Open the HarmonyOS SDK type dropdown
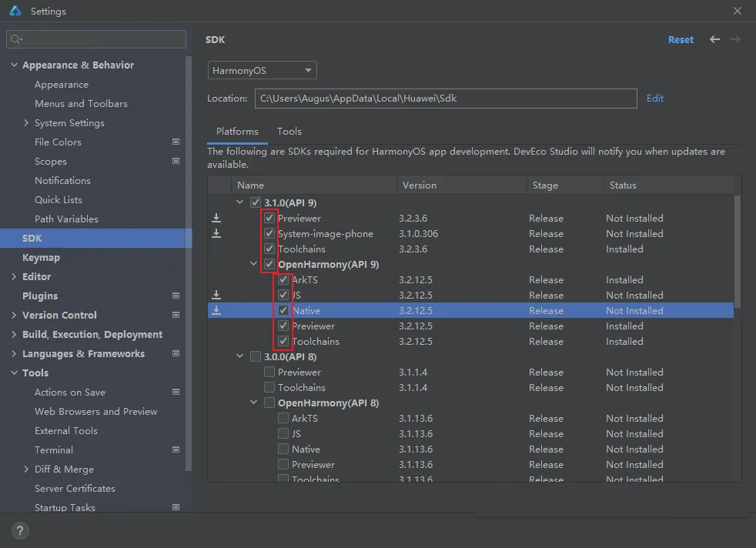Image resolution: width=756 pixels, height=548 pixels. tap(263, 70)
